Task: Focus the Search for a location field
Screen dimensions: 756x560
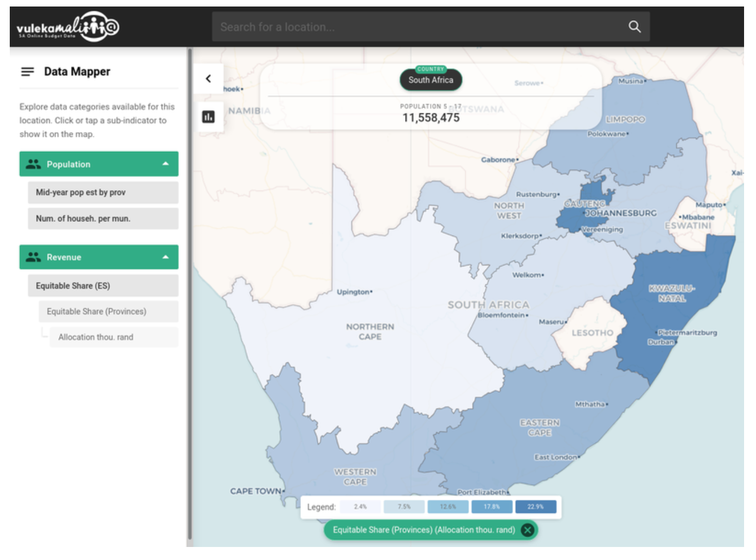Action: [x=418, y=27]
